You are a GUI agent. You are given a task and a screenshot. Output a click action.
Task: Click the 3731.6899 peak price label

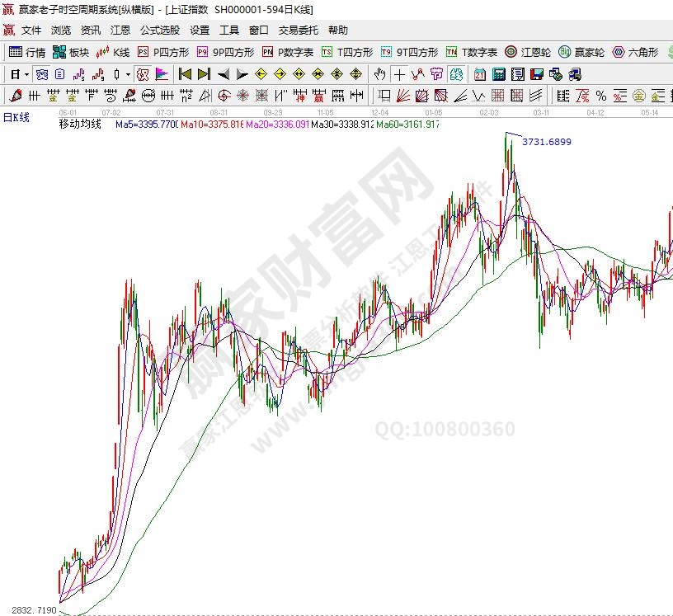pos(547,142)
